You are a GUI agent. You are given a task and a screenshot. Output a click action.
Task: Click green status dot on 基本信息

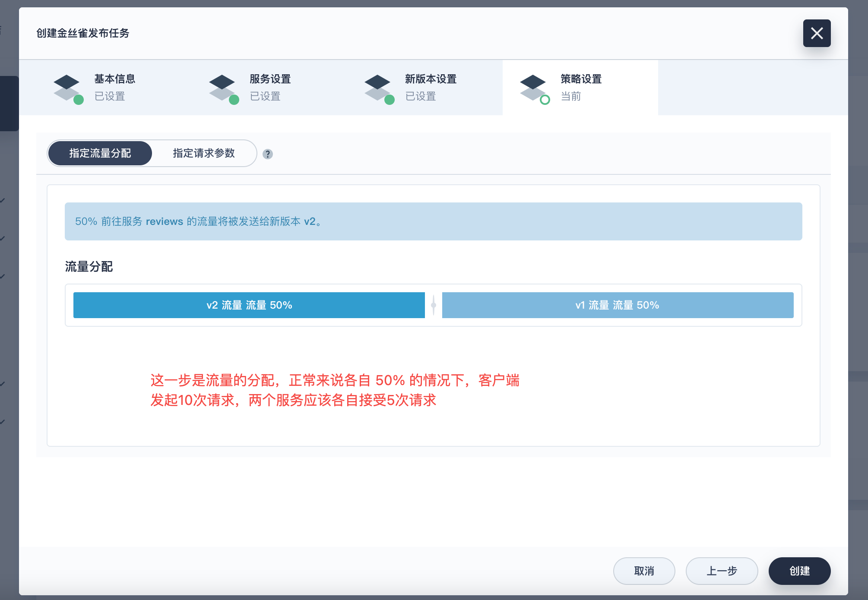click(79, 100)
